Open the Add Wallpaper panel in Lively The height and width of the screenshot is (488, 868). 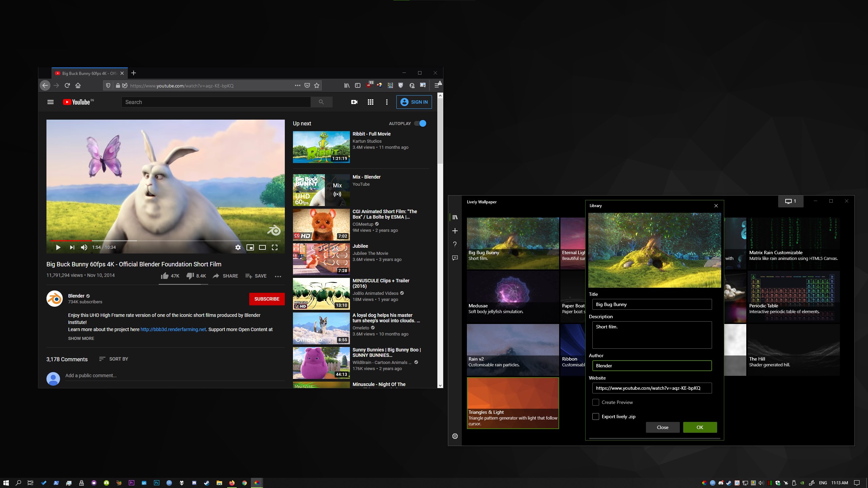click(455, 231)
